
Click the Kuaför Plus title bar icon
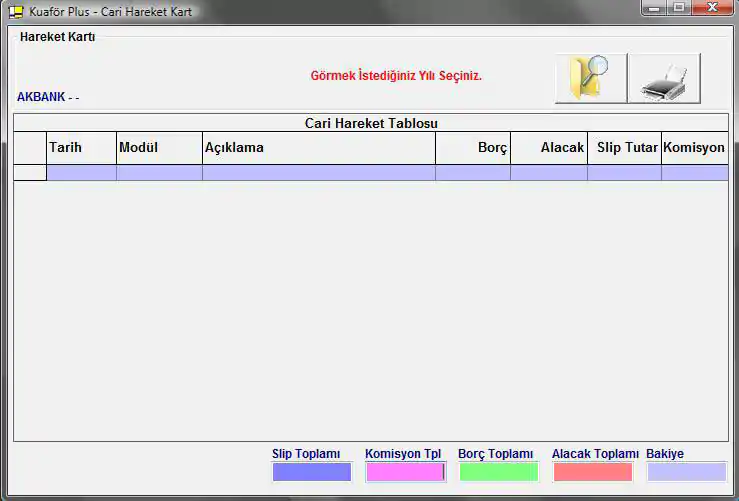(15, 11)
